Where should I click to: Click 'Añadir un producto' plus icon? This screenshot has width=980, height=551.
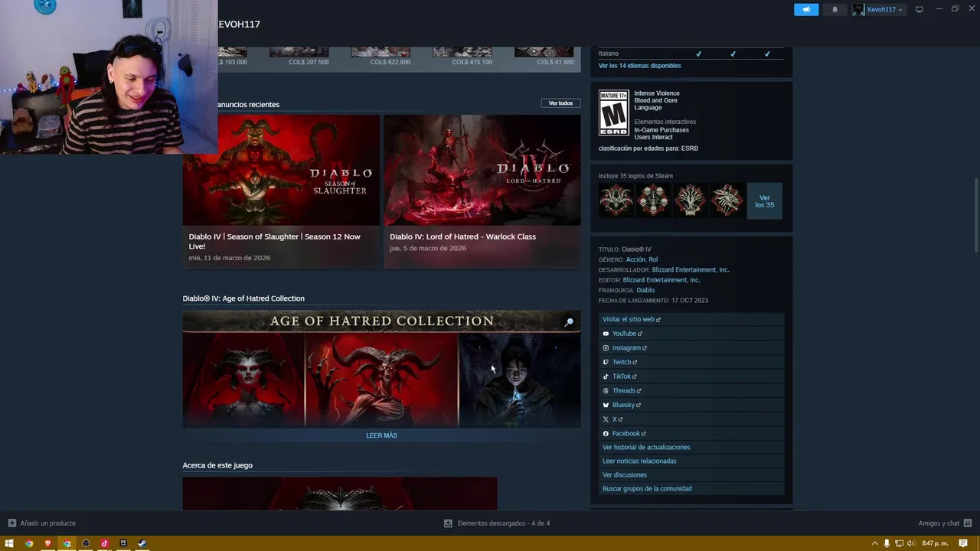(11, 523)
